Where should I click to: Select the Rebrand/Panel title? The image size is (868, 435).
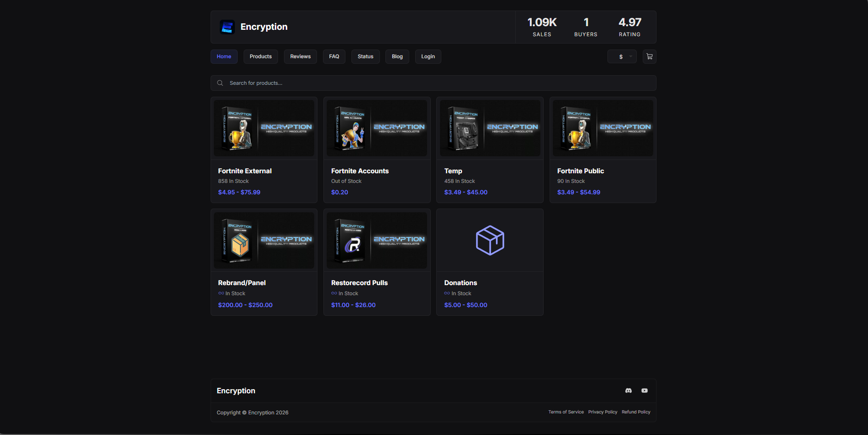click(242, 283)
